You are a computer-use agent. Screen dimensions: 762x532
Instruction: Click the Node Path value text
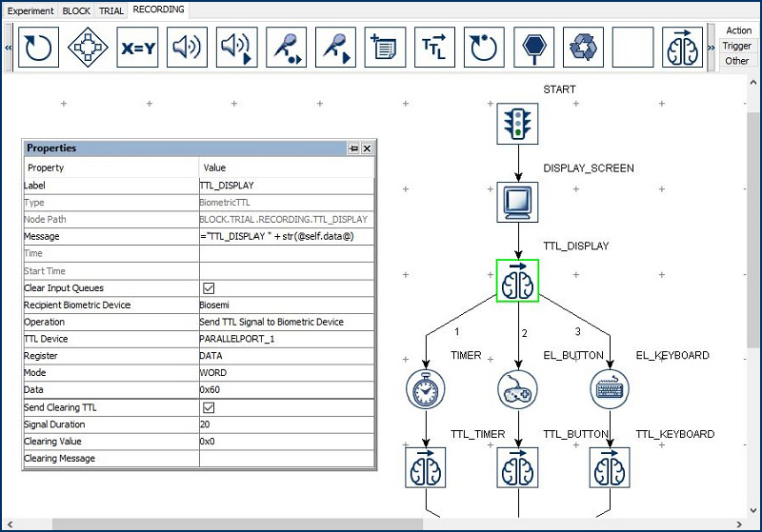pyautogui.click(x=283, y=220)
